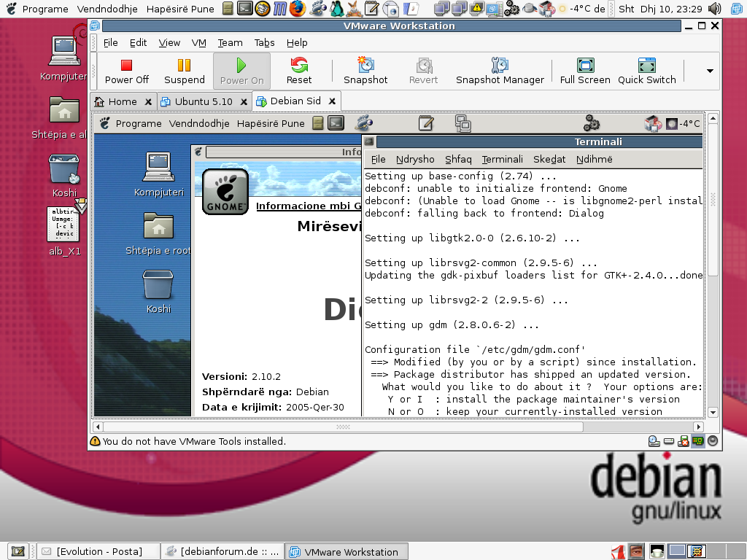Click the CD-ROM device status icon

(654, 441)
